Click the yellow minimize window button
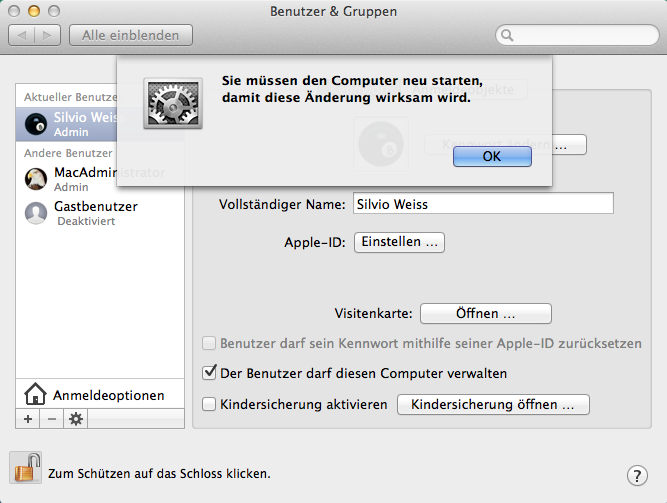This screenshot has height=503, width=667. point(34,11)
